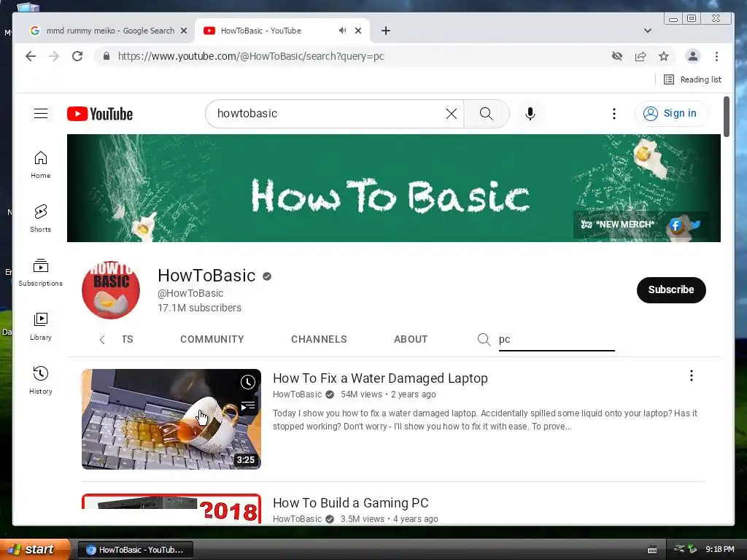Open the YouTube hamburger guide menu
This screenshot has width=747, height=560.
[41, 113]
